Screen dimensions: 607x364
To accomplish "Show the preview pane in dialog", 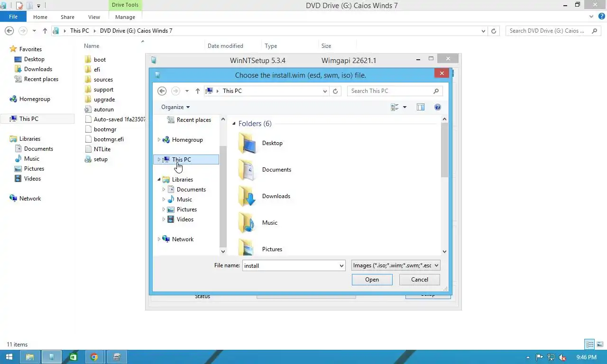I will tap(421, 107).
